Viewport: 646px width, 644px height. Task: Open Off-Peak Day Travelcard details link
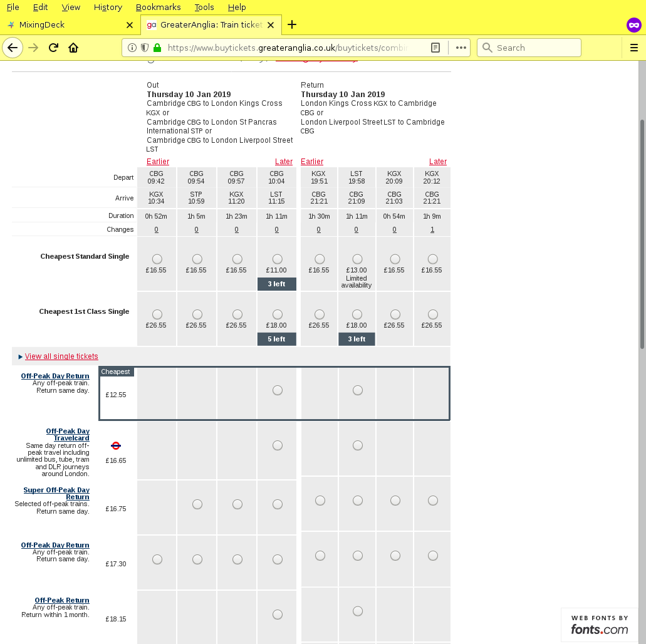pos(68,434)
